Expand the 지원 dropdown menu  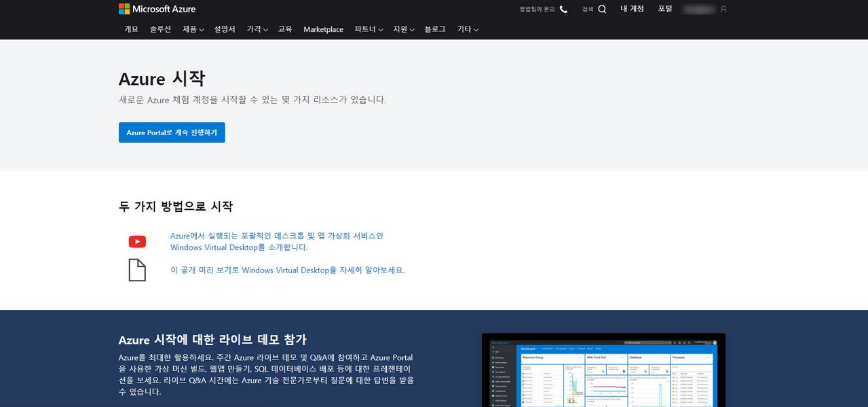tap(404, 29)
